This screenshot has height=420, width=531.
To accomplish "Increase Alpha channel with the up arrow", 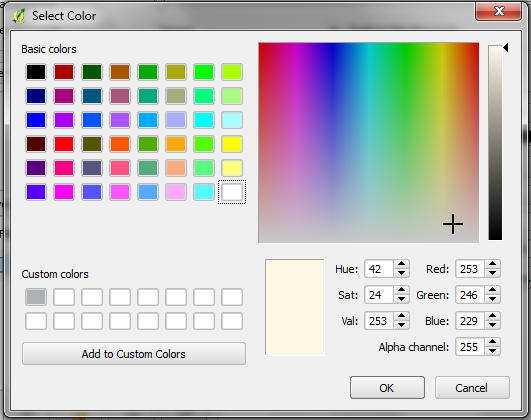I will point(493,342).
